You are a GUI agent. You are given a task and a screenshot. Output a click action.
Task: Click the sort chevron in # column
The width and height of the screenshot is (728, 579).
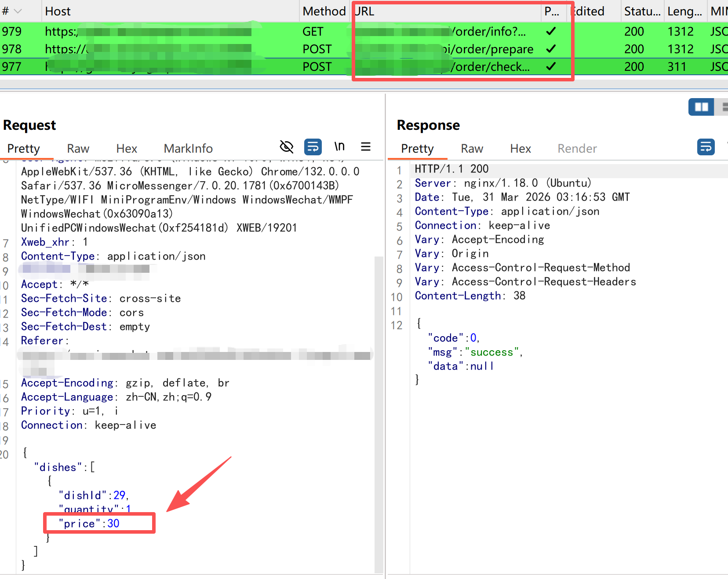tap(18, 11)
